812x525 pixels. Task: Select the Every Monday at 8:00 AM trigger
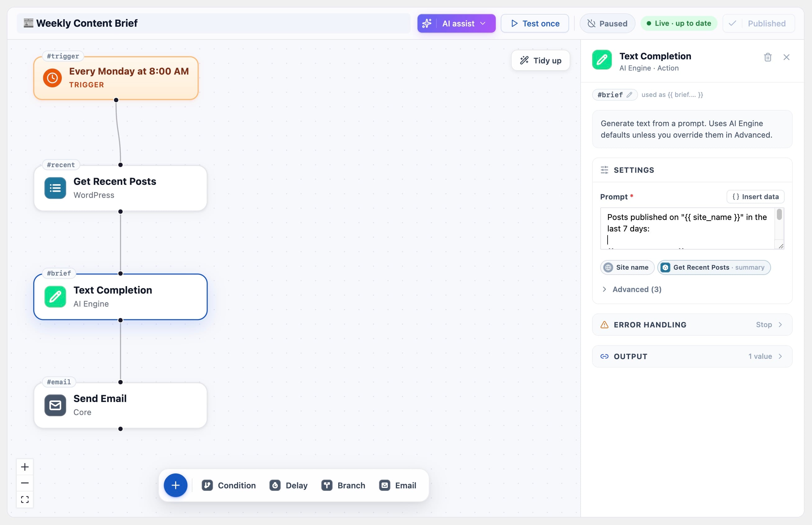coord(116,78)
